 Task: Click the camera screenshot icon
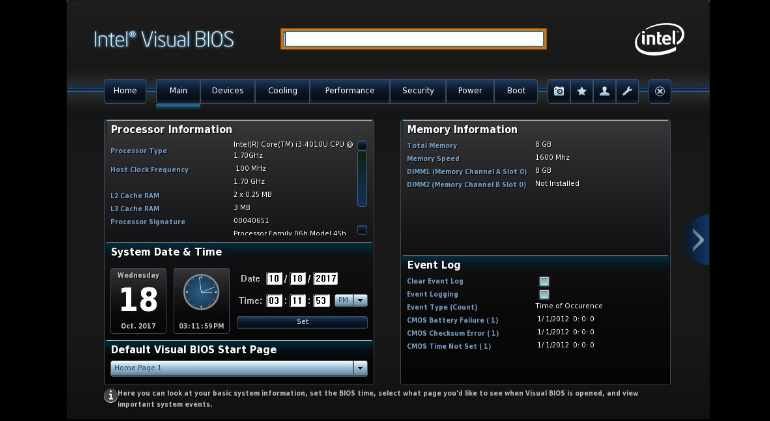pos(559,91)
